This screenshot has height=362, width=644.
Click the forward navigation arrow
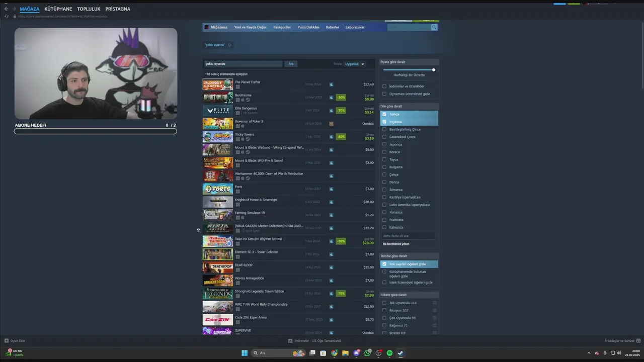point(14,9)
